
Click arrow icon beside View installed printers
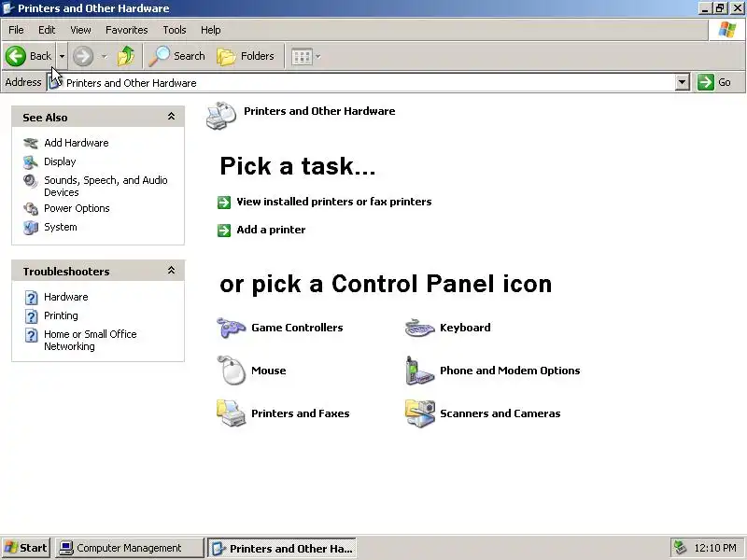(224, 203)
